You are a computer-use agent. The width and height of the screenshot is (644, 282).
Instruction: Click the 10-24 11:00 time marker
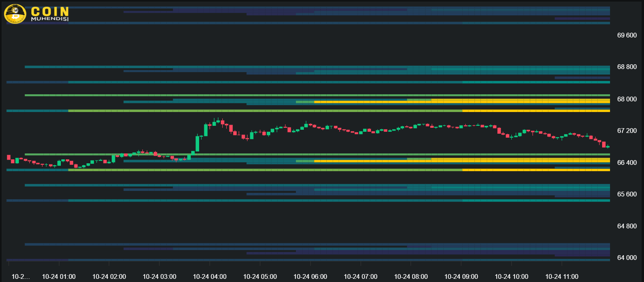coord(561,277)
